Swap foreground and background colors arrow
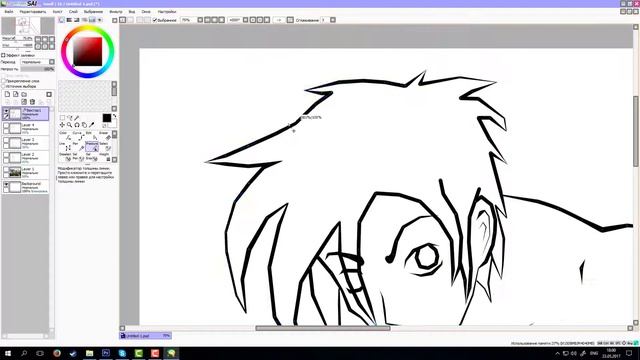 pos(114,116)
